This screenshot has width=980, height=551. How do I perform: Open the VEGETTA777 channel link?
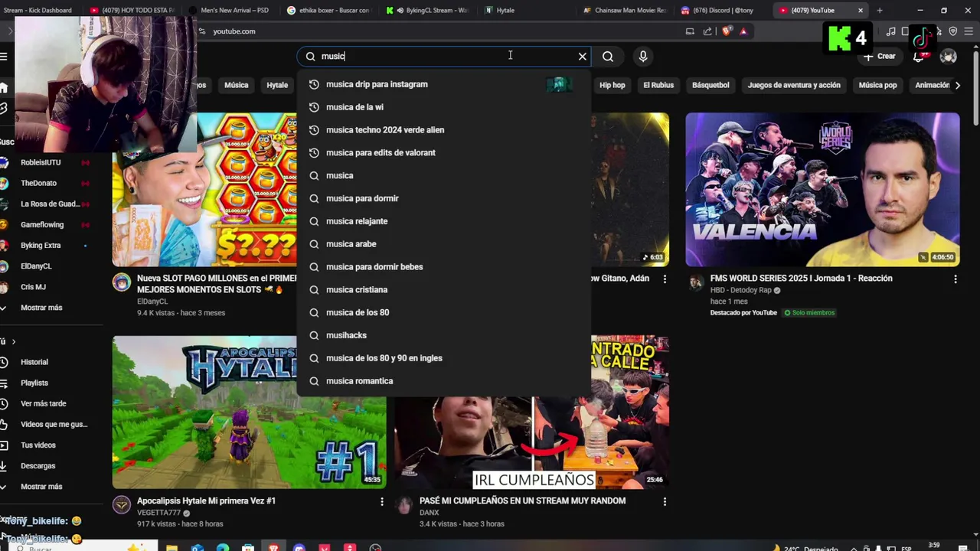tap(159, 513)
